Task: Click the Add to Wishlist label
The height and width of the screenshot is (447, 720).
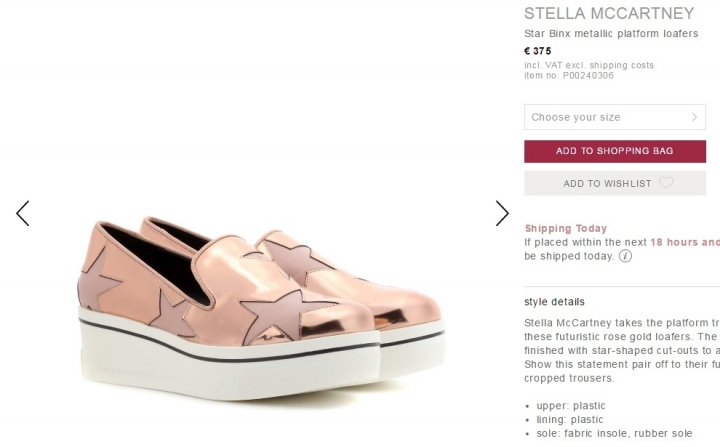Action: [x=607, y=184]
